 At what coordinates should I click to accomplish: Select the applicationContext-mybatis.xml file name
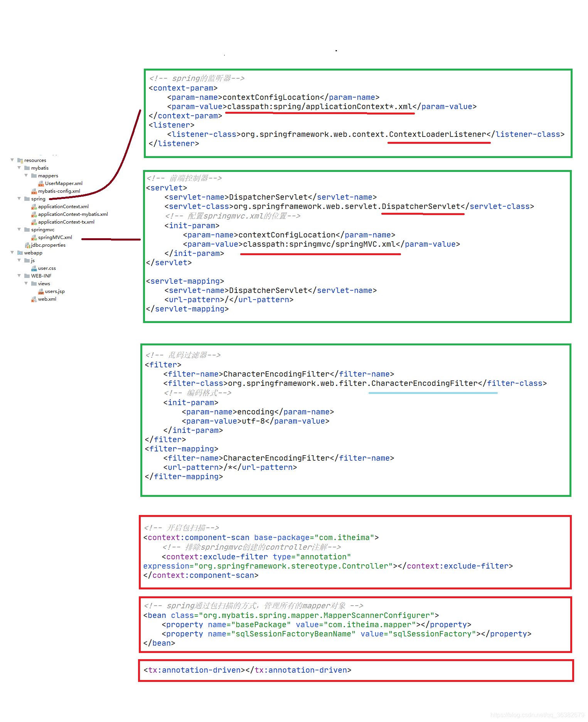pyautogui.click(x=73, y=214)
